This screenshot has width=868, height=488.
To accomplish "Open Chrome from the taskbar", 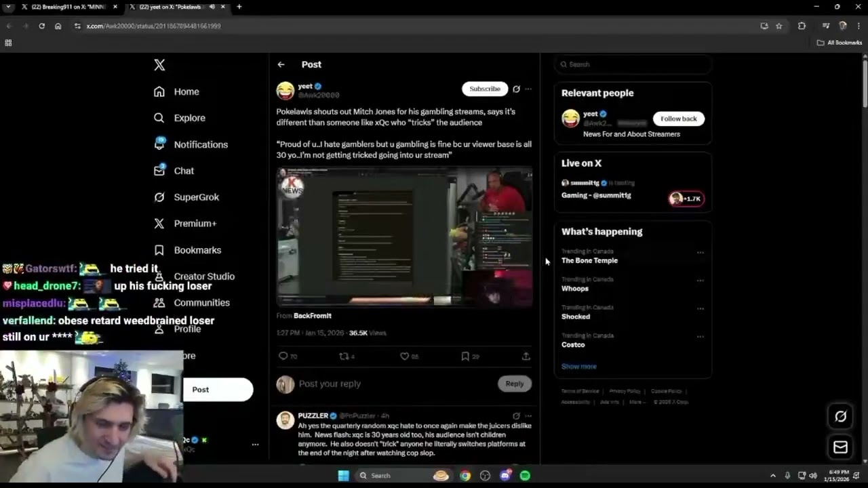I will [x=465, y=475].
